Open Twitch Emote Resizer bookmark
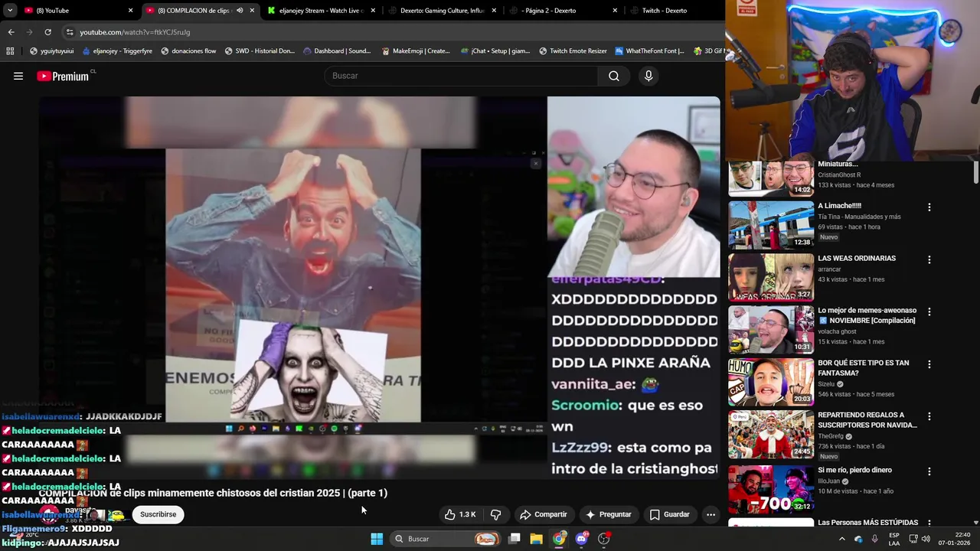Screen dimensions: 980x551 [573, 51]
